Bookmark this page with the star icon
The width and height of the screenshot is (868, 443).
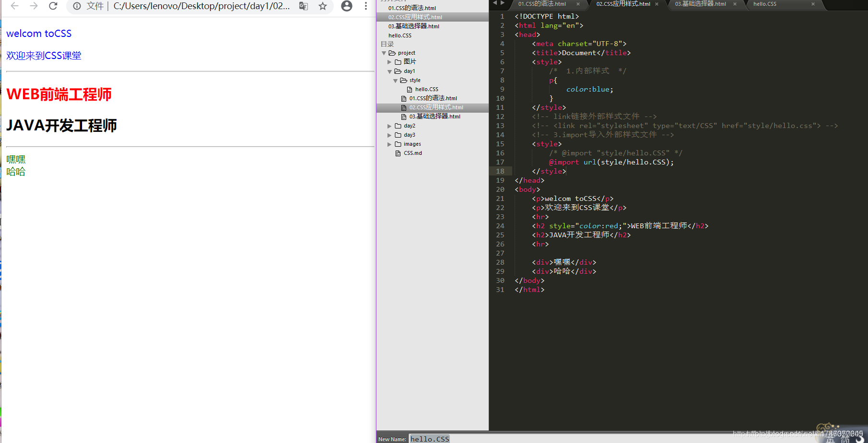point(323,6)
